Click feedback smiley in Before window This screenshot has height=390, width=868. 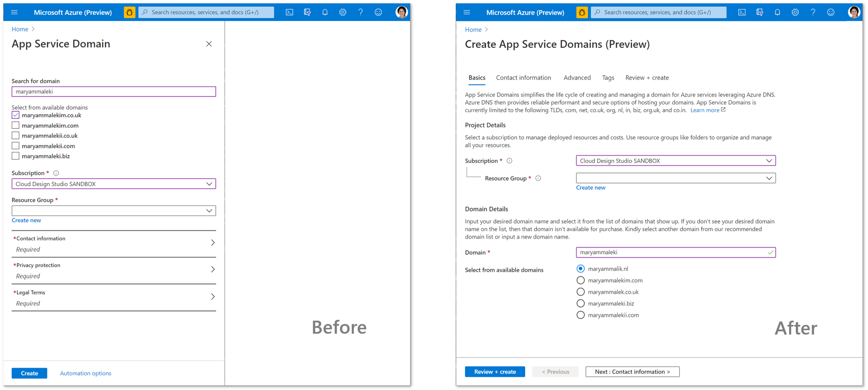click(378, 12)
